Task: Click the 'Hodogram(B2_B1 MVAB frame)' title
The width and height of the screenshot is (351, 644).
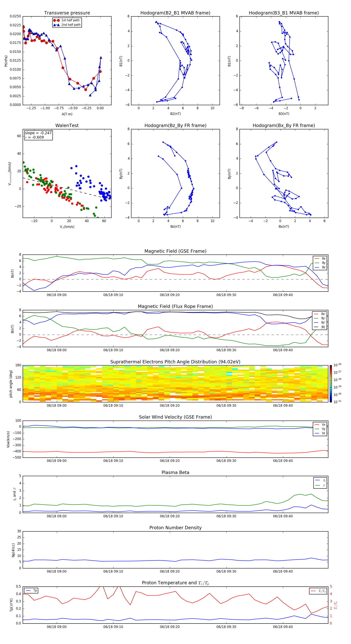Action: (175, 13)
